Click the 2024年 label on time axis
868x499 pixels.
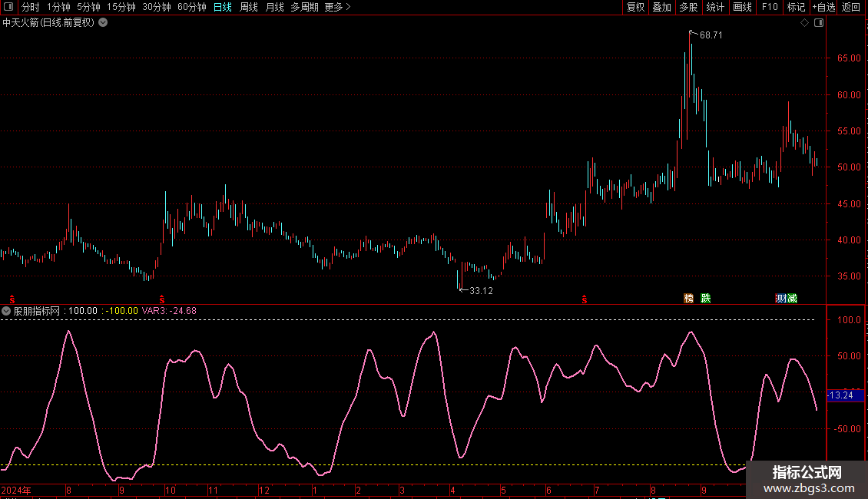[16, 490]
